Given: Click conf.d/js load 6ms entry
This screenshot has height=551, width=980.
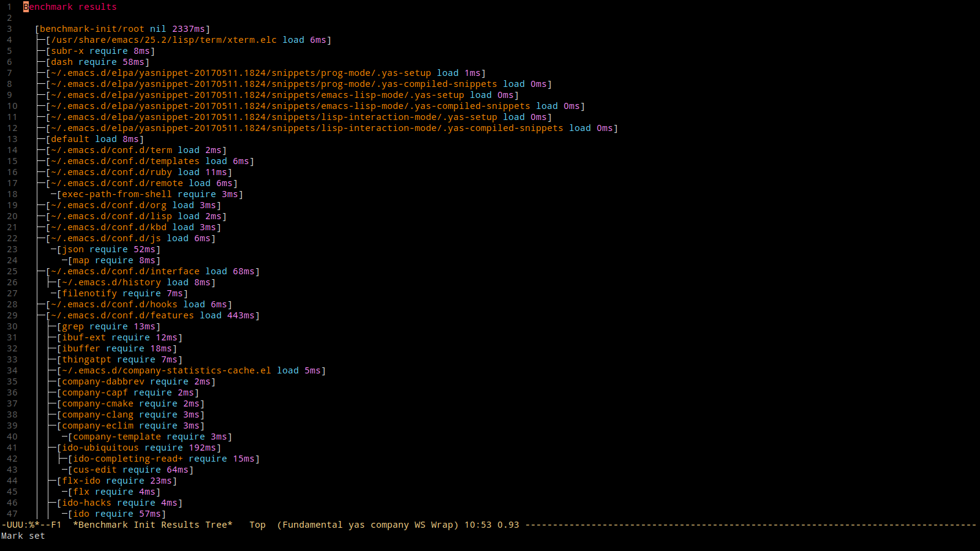Looking at the screenshot, I should (130, 238).
